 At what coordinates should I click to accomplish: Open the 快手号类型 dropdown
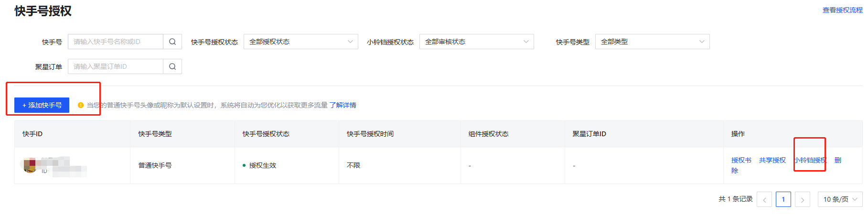(653, 42)
